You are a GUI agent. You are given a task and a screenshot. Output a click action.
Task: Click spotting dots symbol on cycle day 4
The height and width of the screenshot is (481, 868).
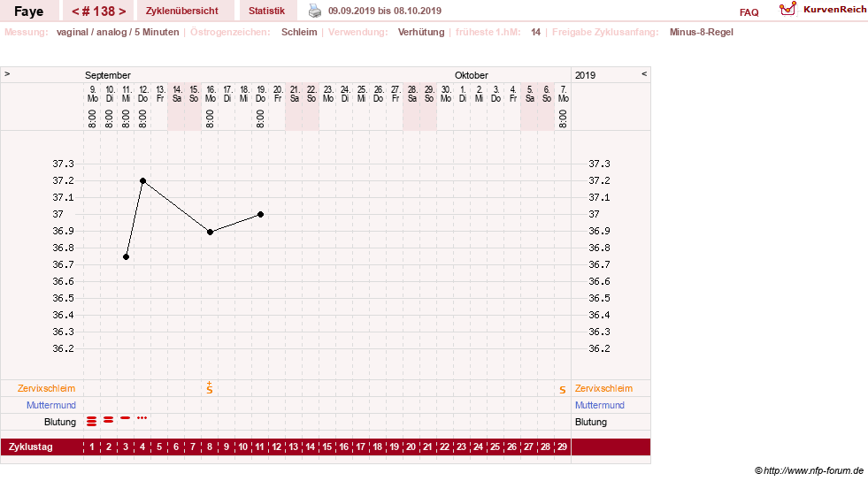click(142, 418)
